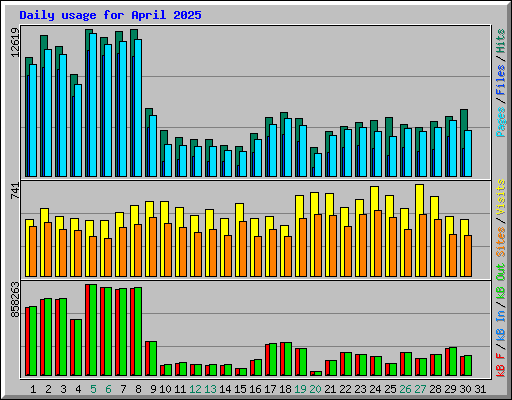
Task: Click day label 31 on the x-axis
Action: coord(480,389)
